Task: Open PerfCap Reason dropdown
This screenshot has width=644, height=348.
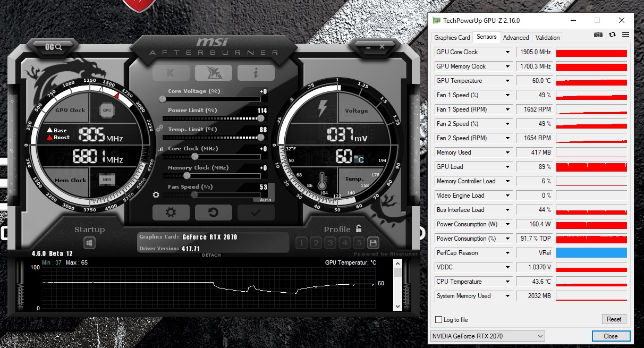Action: click(507, 253)
